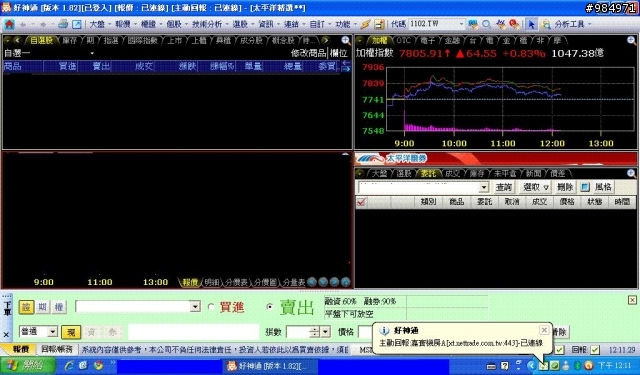Screen dimensions: 640x375
Task: Go to the red Home icon
Action: (9, 24)
